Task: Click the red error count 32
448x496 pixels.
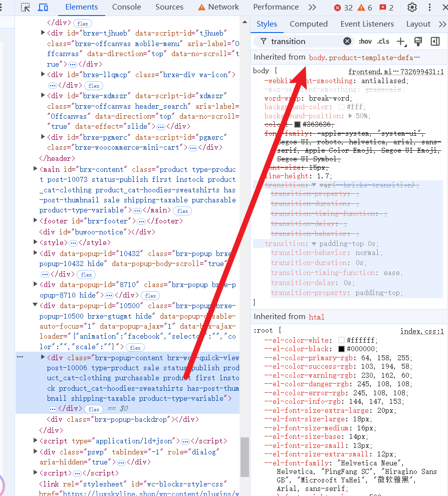Action: click(344, 8)
